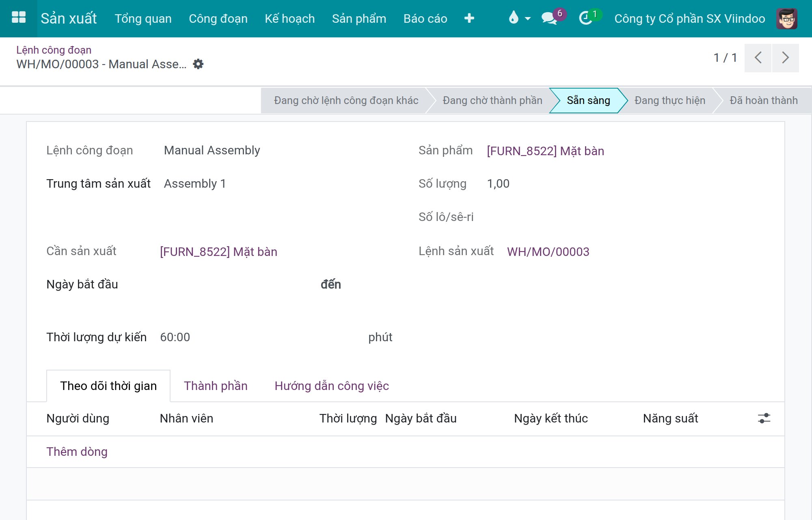
Task: Open column options adjust icon in table
Action: click(x=764, y=418)
